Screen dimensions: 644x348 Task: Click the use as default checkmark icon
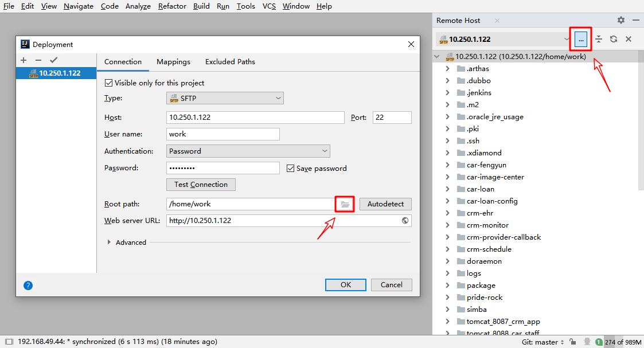(x=53, y=60)
